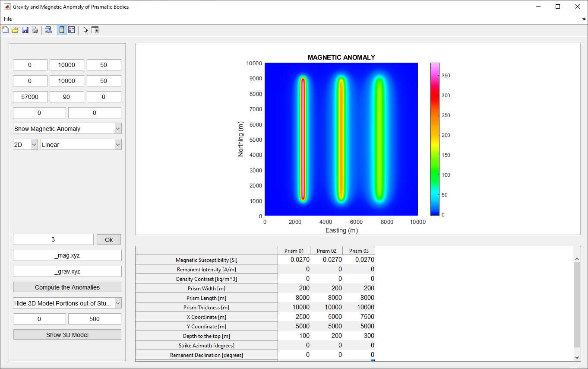Click Prism 03 Magnetic Susceptibility cell 0.0270
588x369 pixels.
[359, 260]
